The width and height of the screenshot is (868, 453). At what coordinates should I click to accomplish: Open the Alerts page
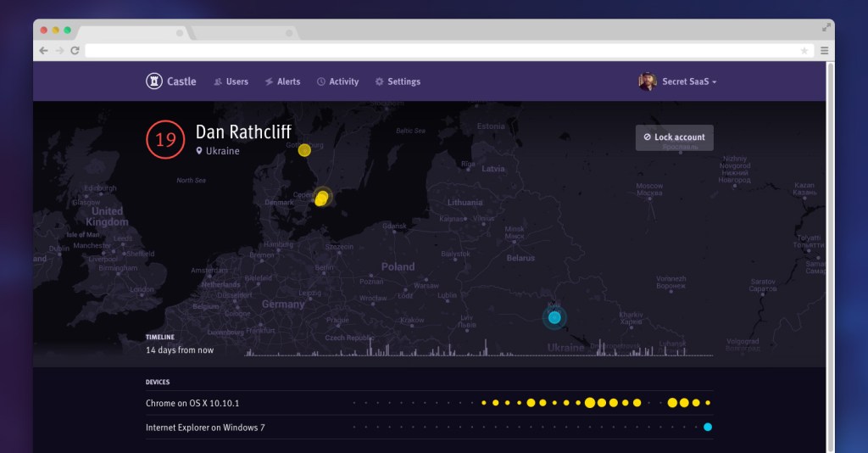[x=282, y=81]
